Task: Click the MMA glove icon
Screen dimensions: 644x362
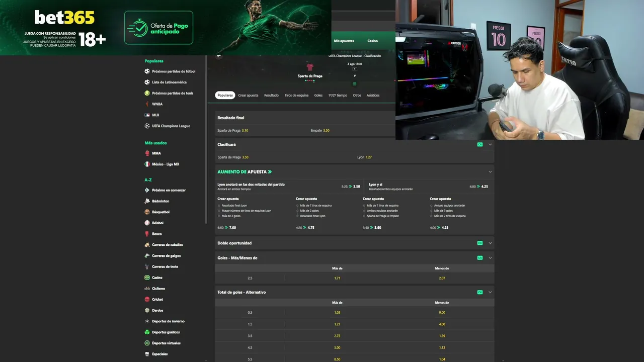Action: [x=147, y=153]
